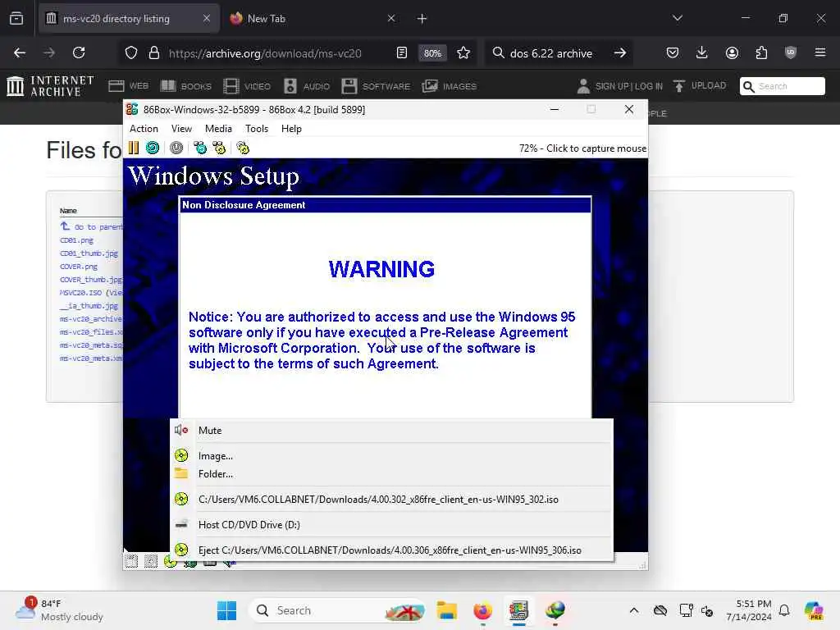Open AUDIO section on Internet Archive
Image resolution: width=840 pixels, height=630 pixels.
(307, 86)
